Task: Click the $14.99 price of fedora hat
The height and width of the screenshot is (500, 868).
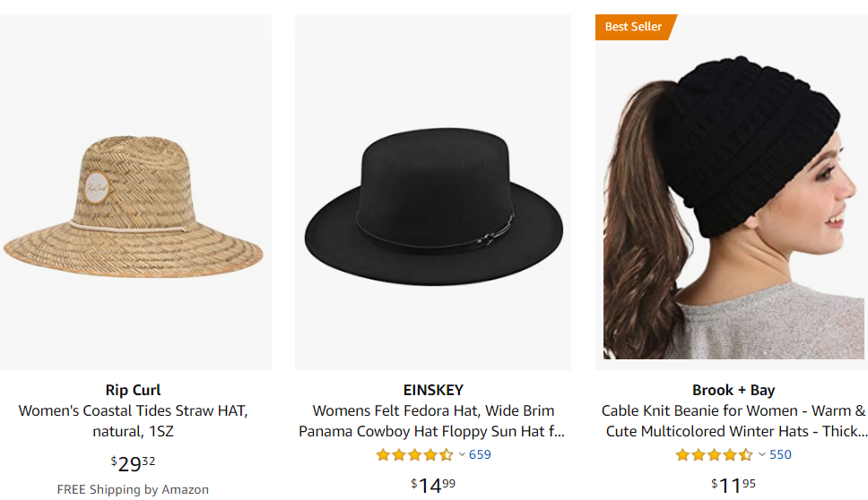Action: pyautogui.click(x=433, y=486)
